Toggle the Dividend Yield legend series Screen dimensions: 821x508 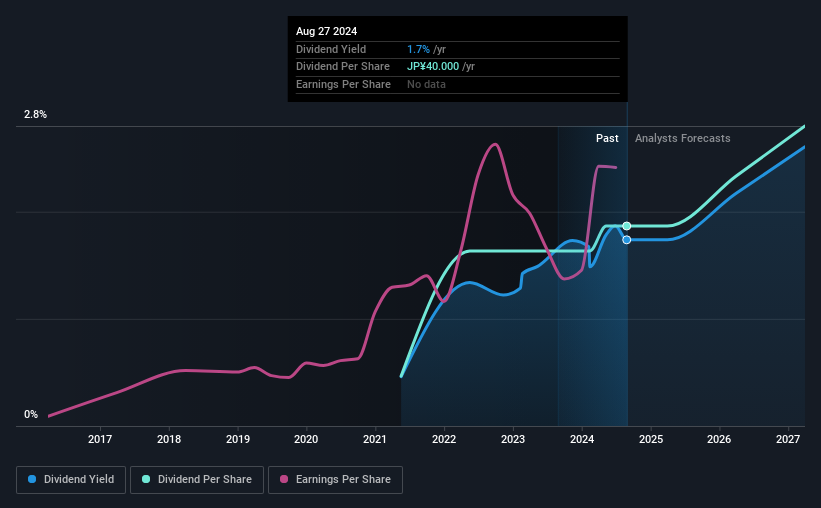pos(70,480)
